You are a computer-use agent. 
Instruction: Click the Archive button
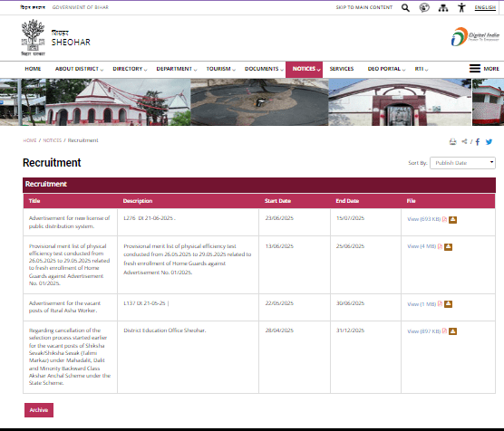pos(39,410)
